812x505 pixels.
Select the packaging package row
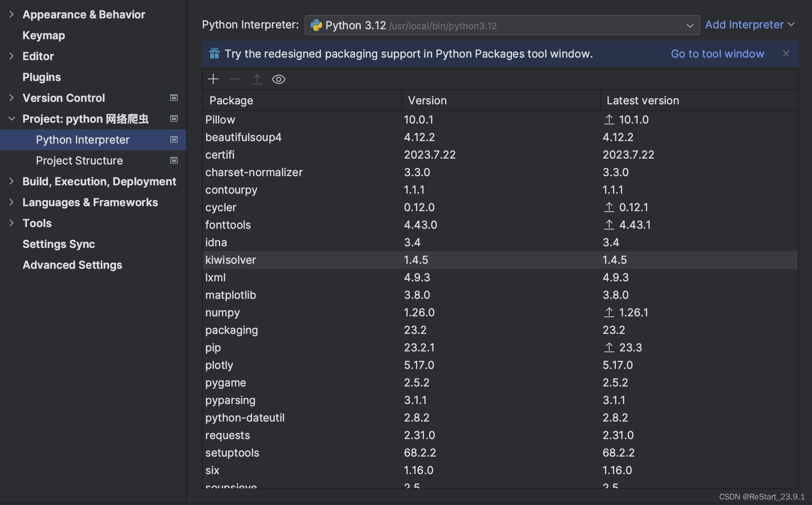[500, 330]
